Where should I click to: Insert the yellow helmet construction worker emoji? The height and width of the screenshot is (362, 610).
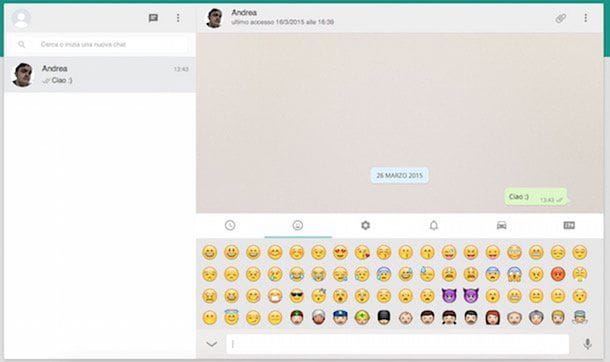tap(362, 317)
